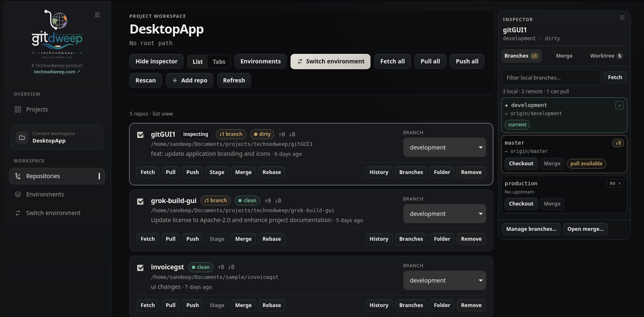Image resolution: width=644 pixels, height=317 pixels.
Task: Hide the inspector panel
Action: click(156, 61)
